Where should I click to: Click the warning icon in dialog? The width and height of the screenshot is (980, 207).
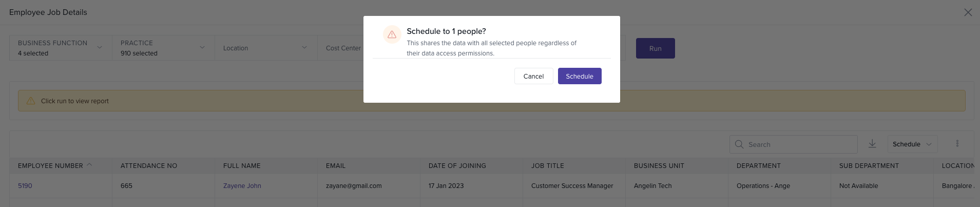pos(392,34)
